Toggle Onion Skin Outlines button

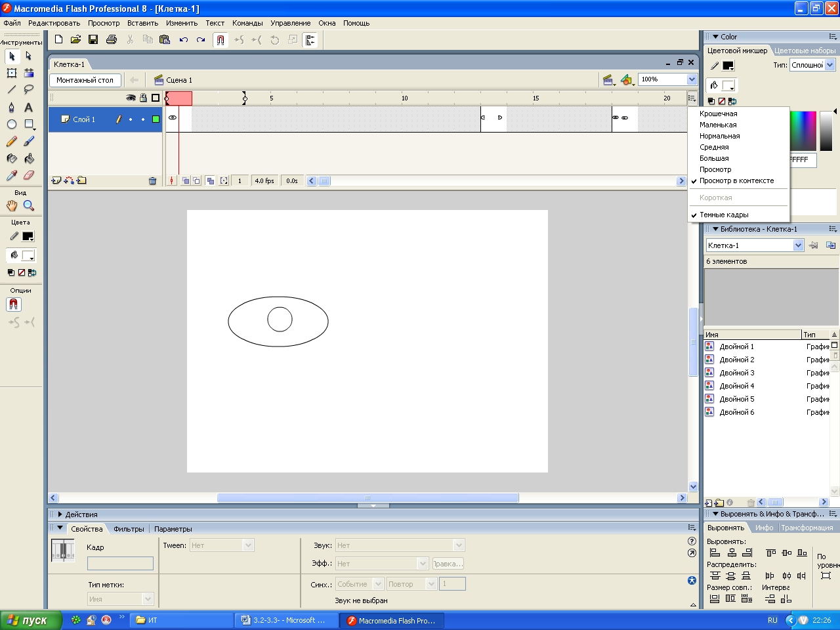point(196,180)
